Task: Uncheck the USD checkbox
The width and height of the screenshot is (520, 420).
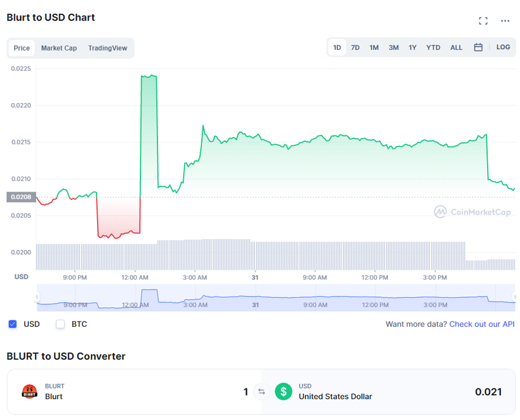Action: coord(12,324)
